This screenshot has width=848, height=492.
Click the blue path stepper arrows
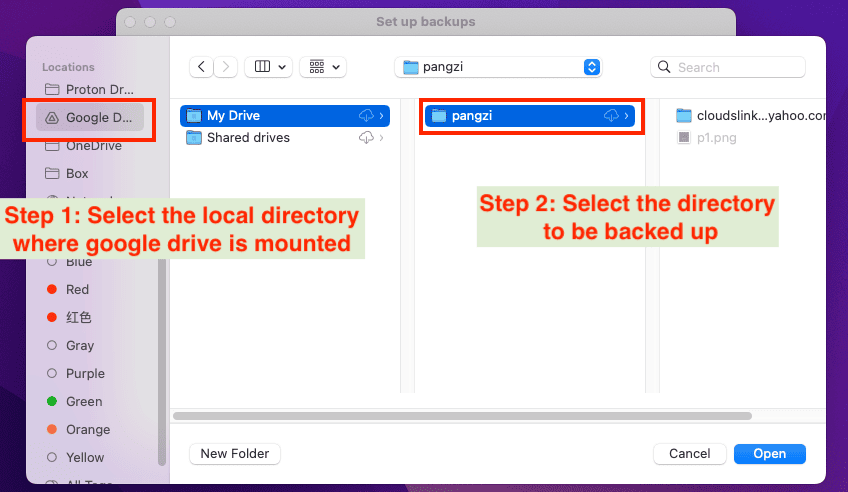pos(592,67)
